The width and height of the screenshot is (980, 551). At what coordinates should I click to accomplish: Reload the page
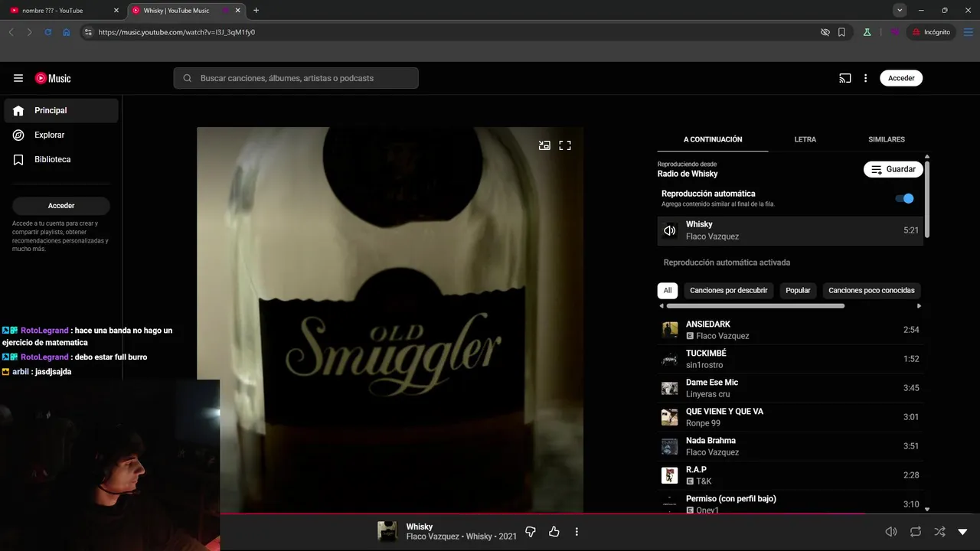pos(47,32)
